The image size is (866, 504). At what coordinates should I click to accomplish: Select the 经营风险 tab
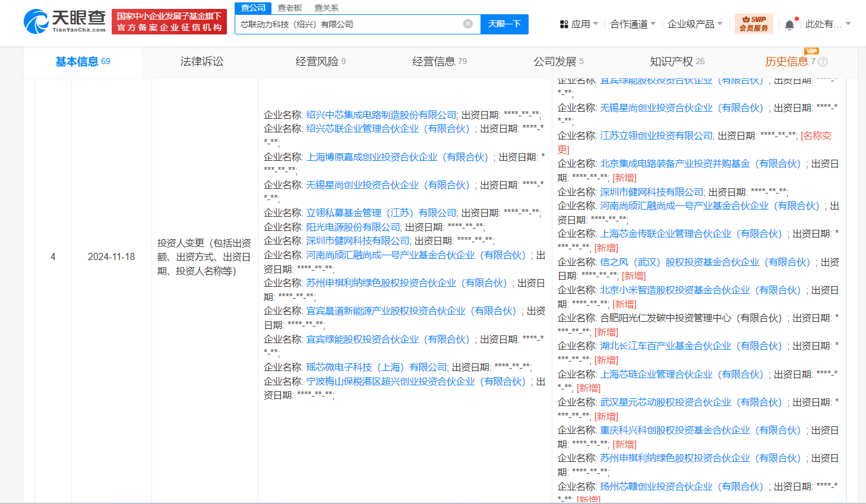tap(321, 62)
